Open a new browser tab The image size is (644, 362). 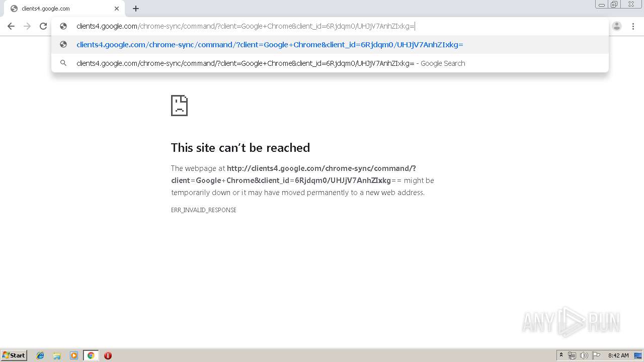[x=136, y=9]
